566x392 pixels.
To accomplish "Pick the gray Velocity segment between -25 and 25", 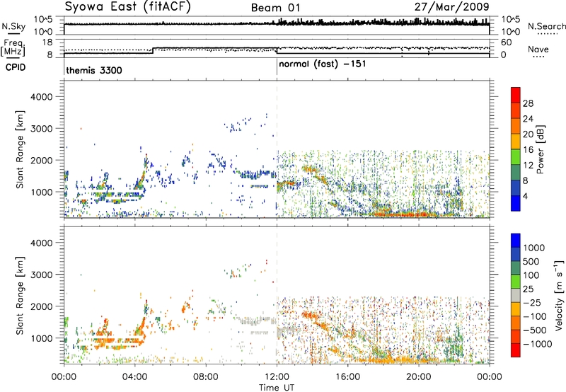I will 516,295.
